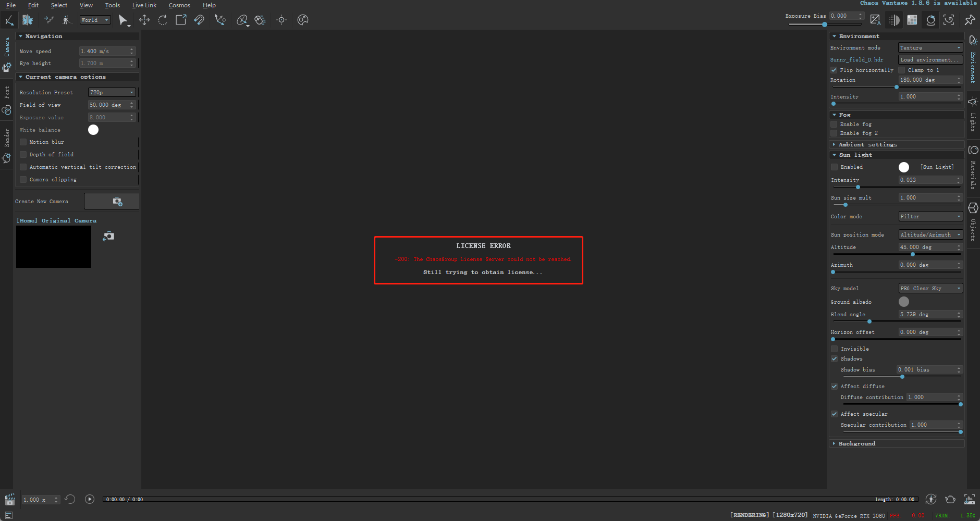
Task: Expand the Ambient settings section
Action: pyautogui.click(x=867, y=144)
